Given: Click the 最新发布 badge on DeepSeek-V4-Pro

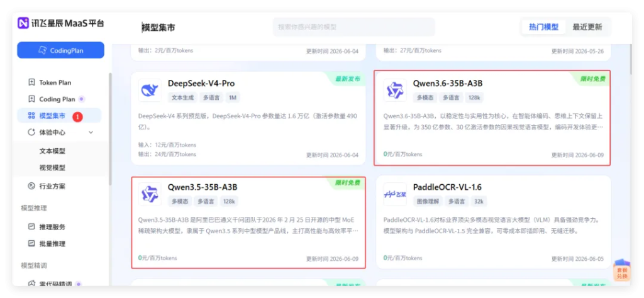Looking at the screenshot, I should (x=347, y=79).
